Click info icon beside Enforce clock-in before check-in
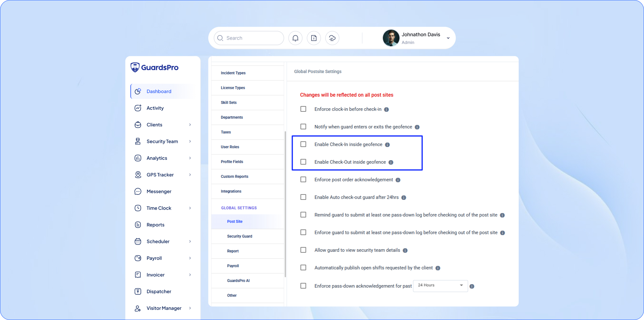The width and height of the screenshot is (644, 320). point(386,109)
